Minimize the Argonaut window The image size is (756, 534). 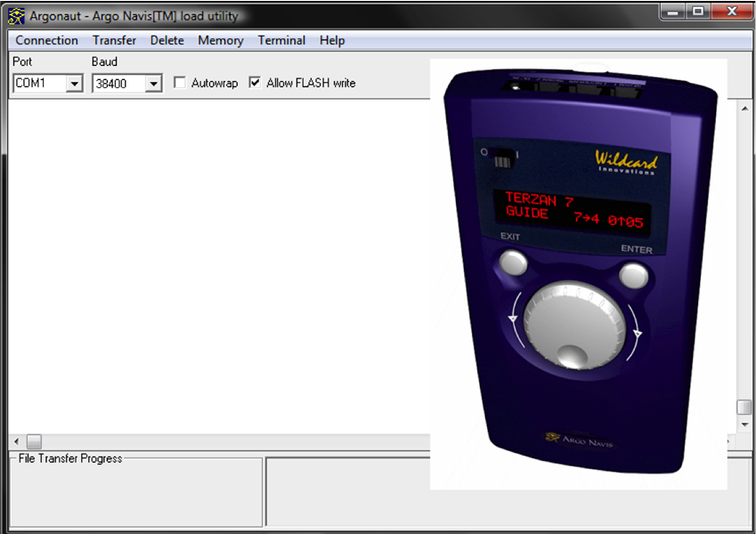(x=673, y=12)
